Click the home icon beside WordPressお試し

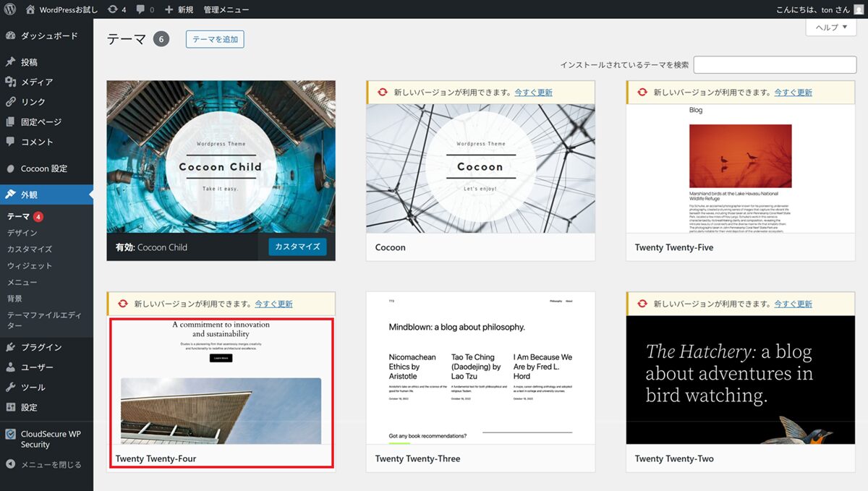pos(30,9)
